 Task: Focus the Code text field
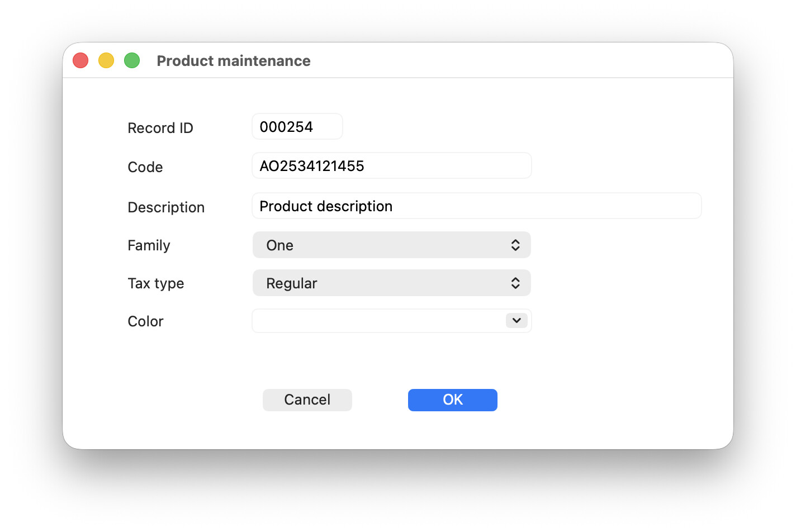coord(391,166)
